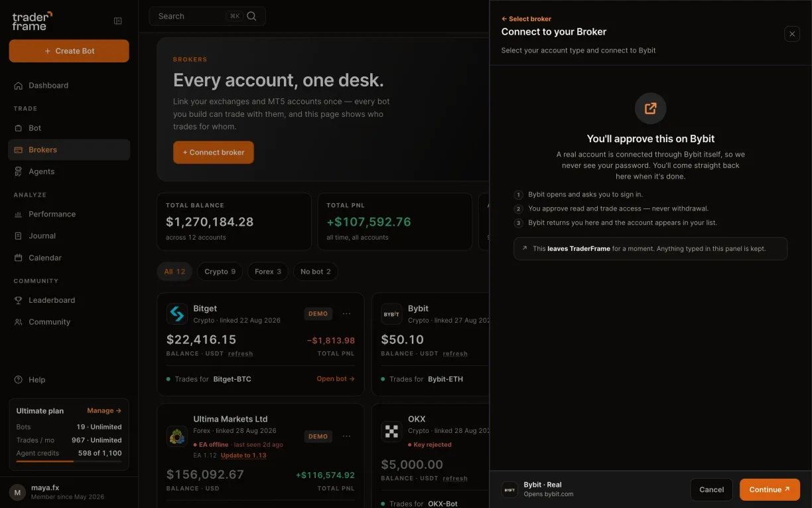Click the Total Balance $1,270,184.28 value
The height and width of the screenshot is (508, 812).
point(210,222)
